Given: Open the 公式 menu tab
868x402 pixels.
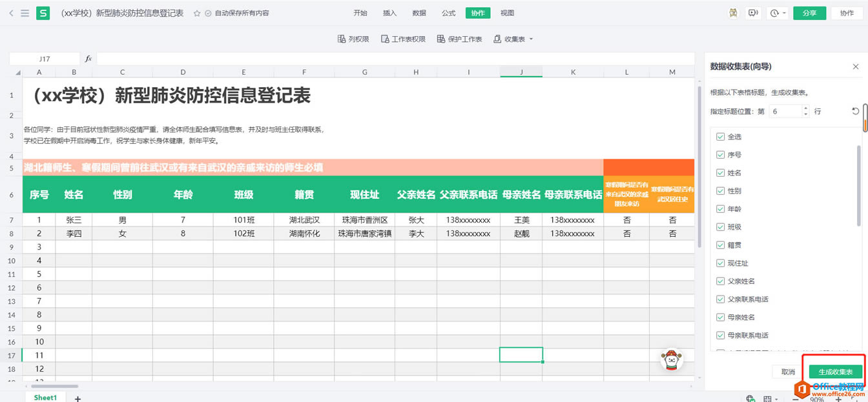Looking at the screenshot, I should [x=448, y=13].
